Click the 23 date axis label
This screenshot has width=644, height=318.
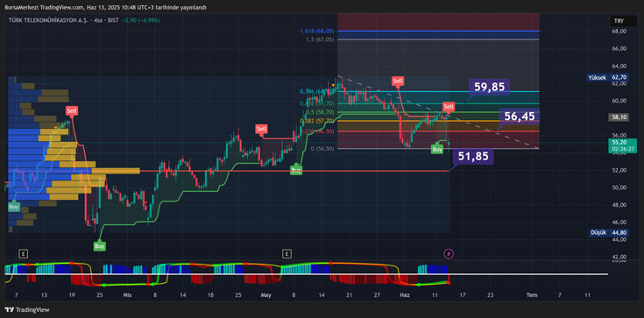coord(490,295)
